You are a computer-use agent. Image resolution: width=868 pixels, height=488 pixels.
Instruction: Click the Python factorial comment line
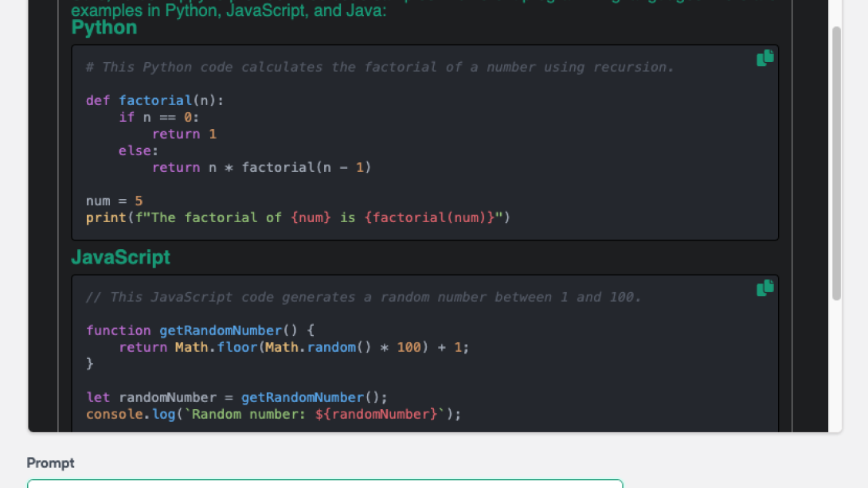(380, 68)
